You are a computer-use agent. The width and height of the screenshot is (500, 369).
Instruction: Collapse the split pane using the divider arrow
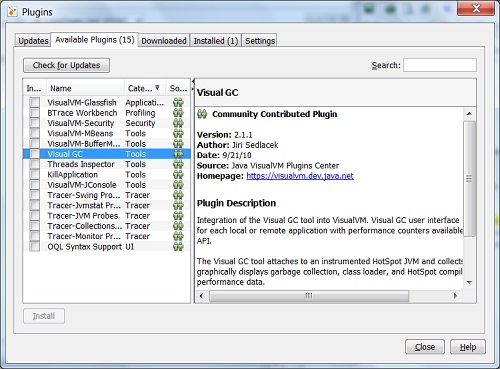pyautogui.click(x=193, y=81)
